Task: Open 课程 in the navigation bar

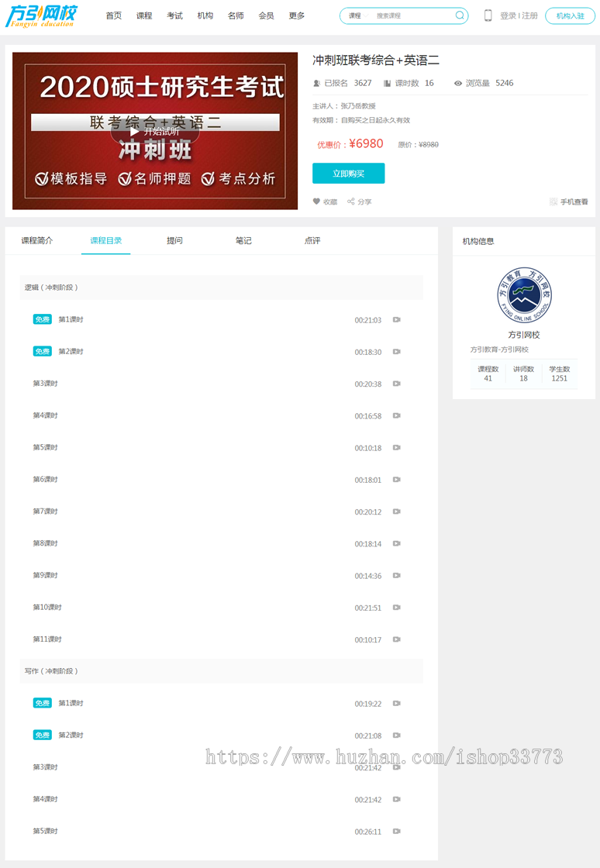Action: pyautogui.click(x=144, y=15)
